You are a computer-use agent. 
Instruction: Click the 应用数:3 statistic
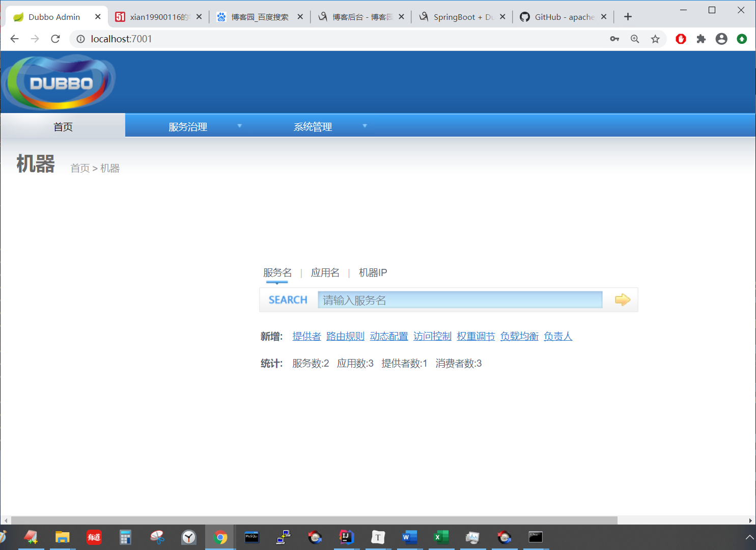[x=355, y=364]
